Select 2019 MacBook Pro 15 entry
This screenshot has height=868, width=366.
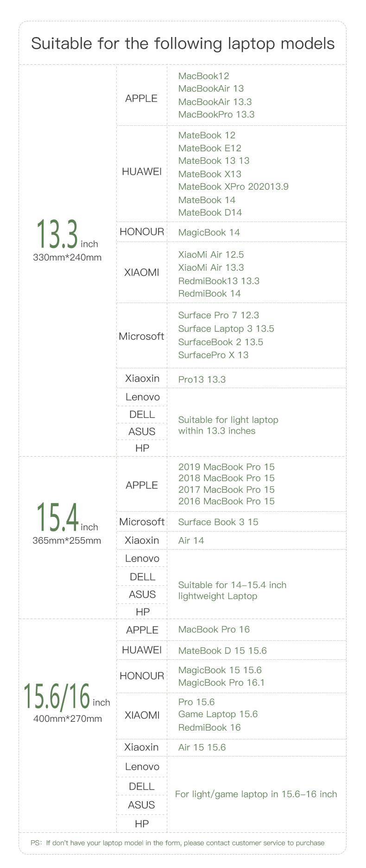click(227, 467)
